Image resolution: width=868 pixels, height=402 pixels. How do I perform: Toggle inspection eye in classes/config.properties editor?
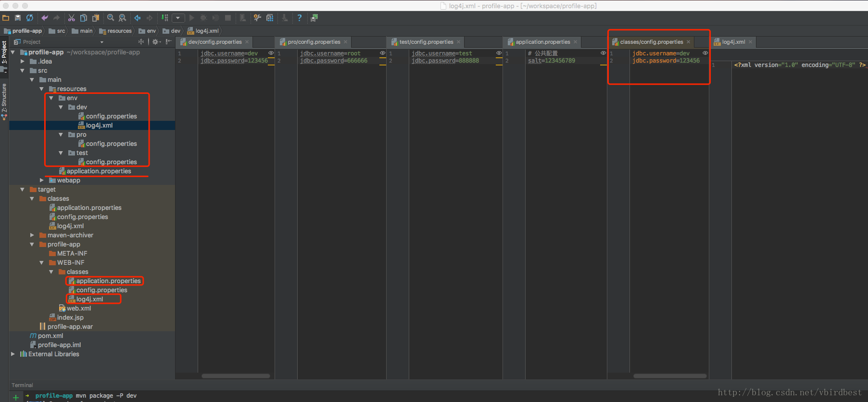705,53
